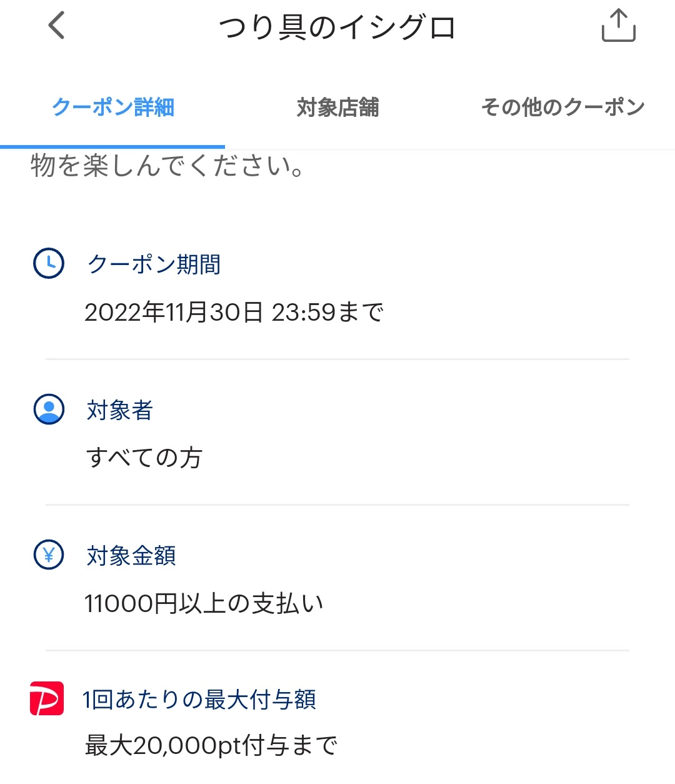Click the expiry date 2022年11月30日 text
Image resolution: width=675 pixels, height=784 pixels.
[x=174, y=311]
